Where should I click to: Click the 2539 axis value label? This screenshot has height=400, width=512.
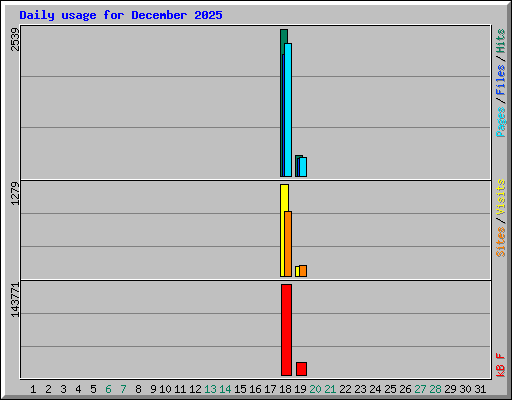point(15,39)
